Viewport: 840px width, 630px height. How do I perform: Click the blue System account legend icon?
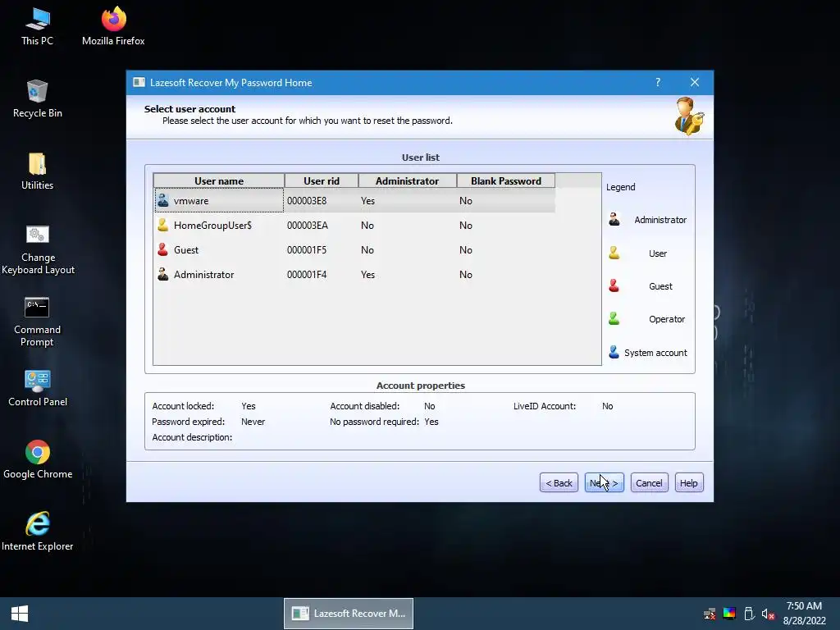[614, 352]
